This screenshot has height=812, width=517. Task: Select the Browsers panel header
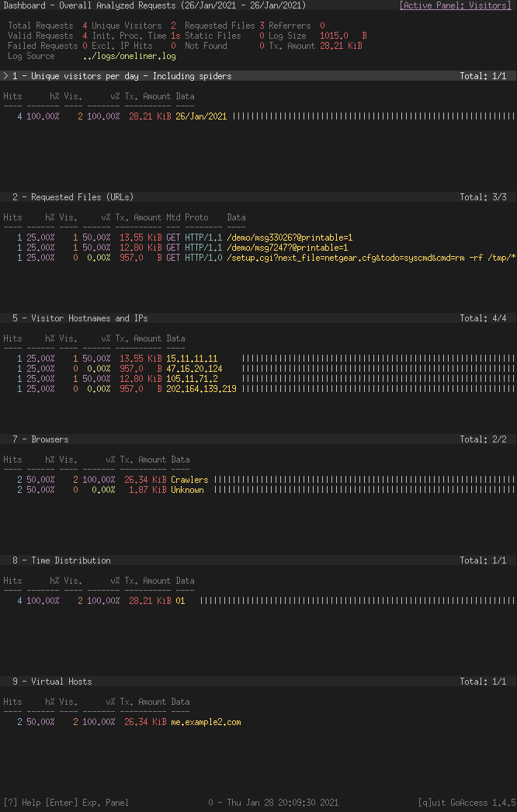tap(39, 439)
